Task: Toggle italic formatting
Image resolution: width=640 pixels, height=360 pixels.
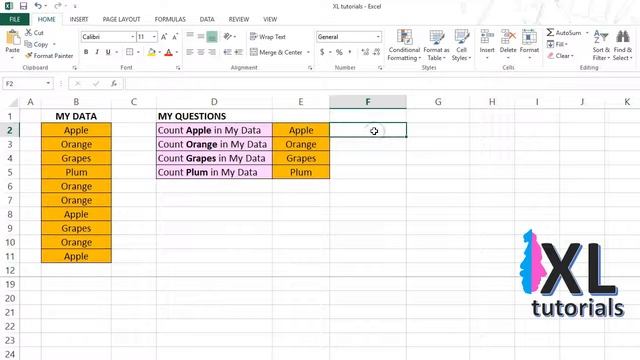Action: [x=97, y=52]
